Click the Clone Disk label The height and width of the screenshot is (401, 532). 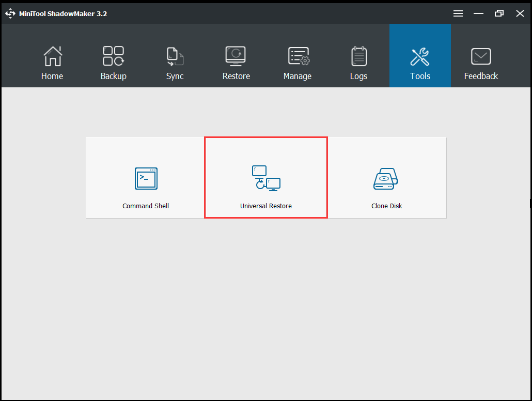point(386,206)
